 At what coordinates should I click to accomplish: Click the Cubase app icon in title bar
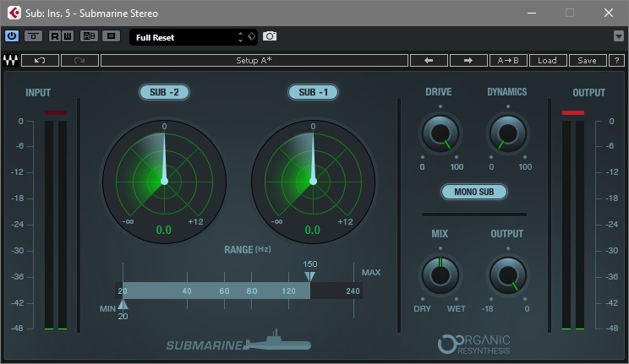click(14, 13)
